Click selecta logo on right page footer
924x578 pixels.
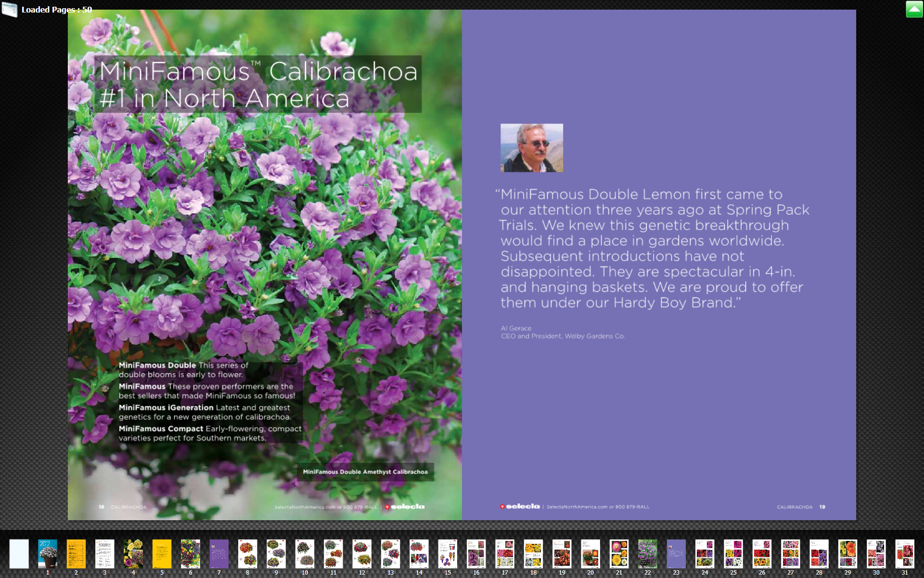pyautogui.click(x=520, y=507)
